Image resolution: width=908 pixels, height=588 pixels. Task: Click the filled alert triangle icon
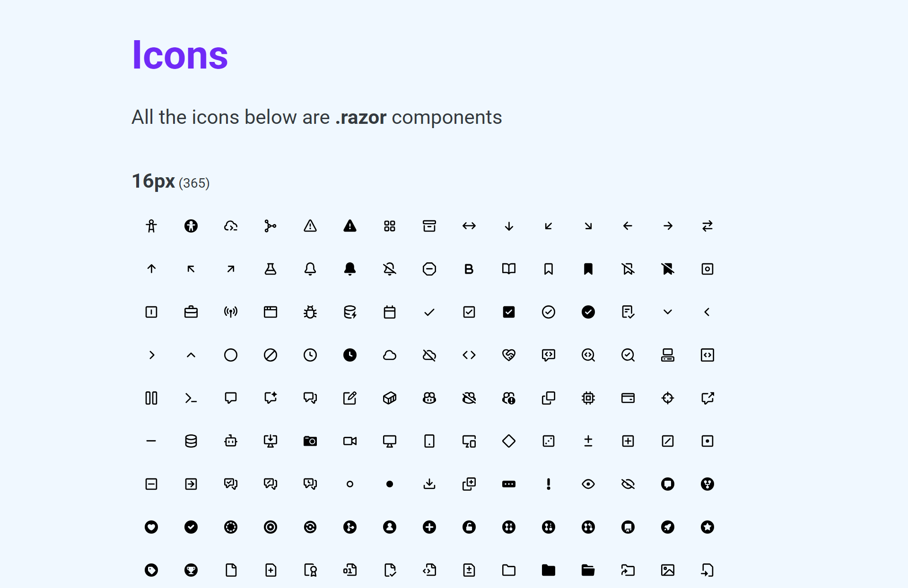click(349, 226)
